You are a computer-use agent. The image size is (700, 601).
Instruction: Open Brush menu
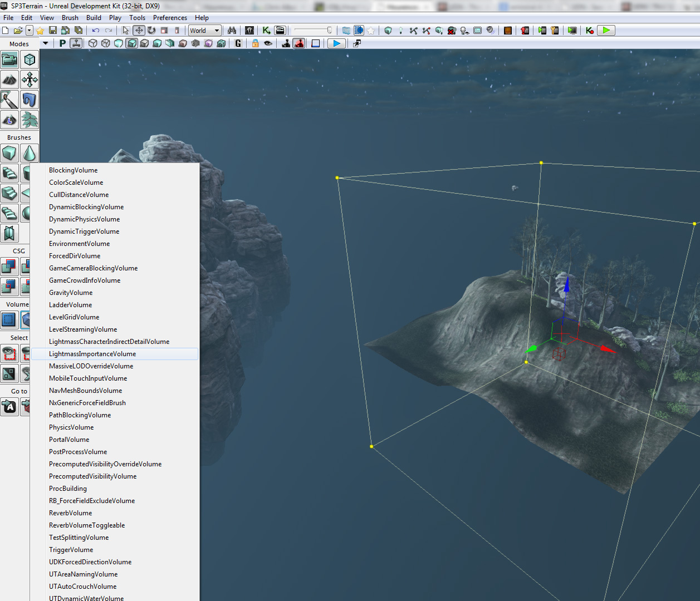tap(70, 18)
